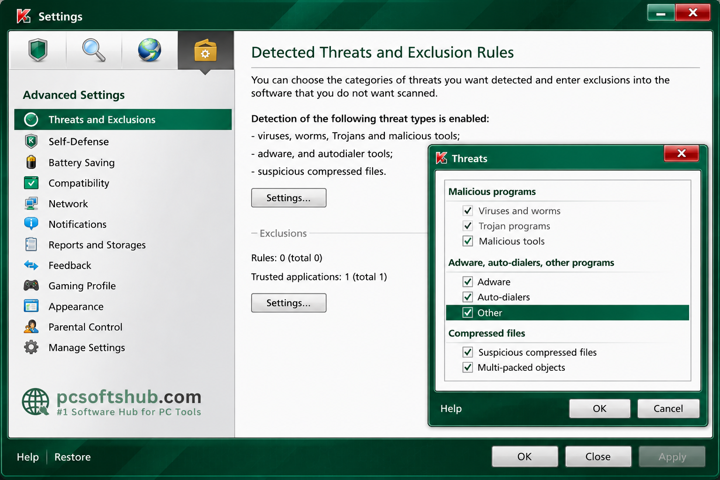Click 'Adware, auto-dialers, other programs' heading
Image resolution: width=720 pixels, height=480 pixels.
531,263
